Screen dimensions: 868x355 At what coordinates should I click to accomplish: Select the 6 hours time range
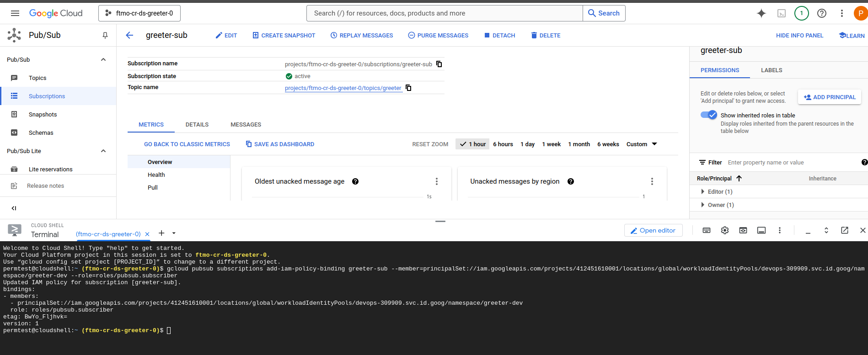tap(503, 144)
